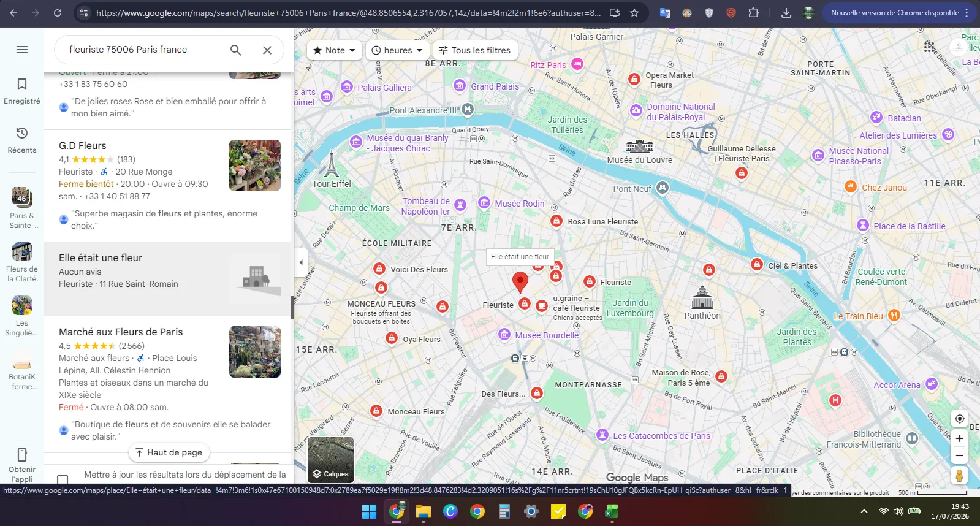This screenshot has width=980, height=526.
Task: Open Tous les filtres panel
Action: [476, 50]
